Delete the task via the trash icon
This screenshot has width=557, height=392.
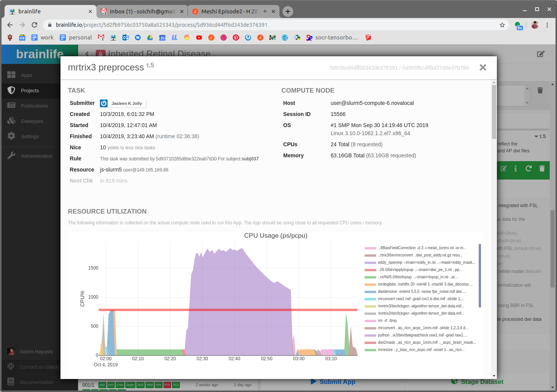click(x=542, y=168)
